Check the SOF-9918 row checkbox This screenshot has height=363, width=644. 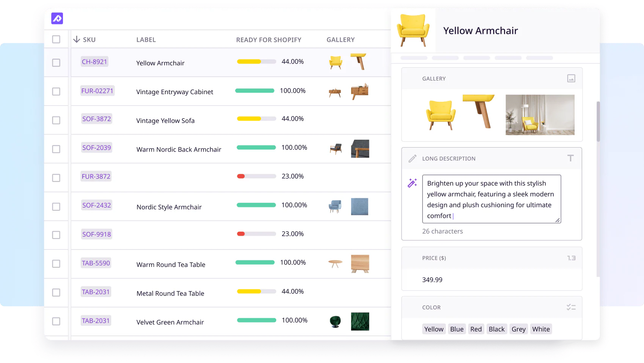coord(56,235)
